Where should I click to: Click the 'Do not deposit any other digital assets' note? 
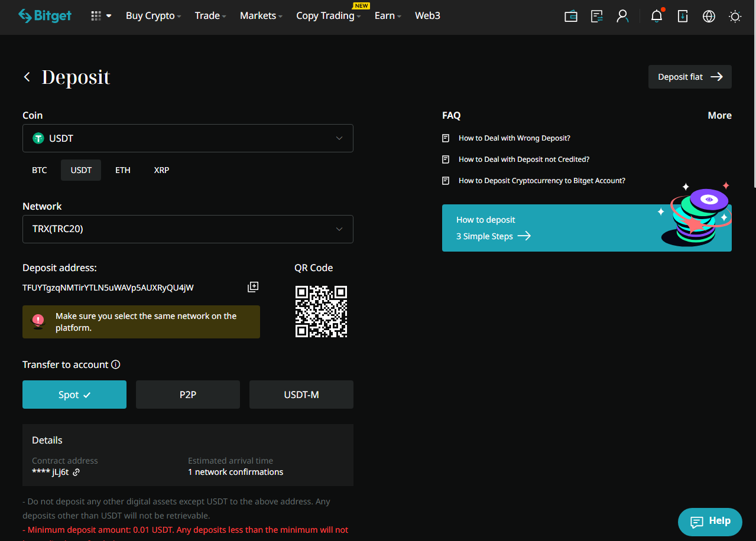176,509
